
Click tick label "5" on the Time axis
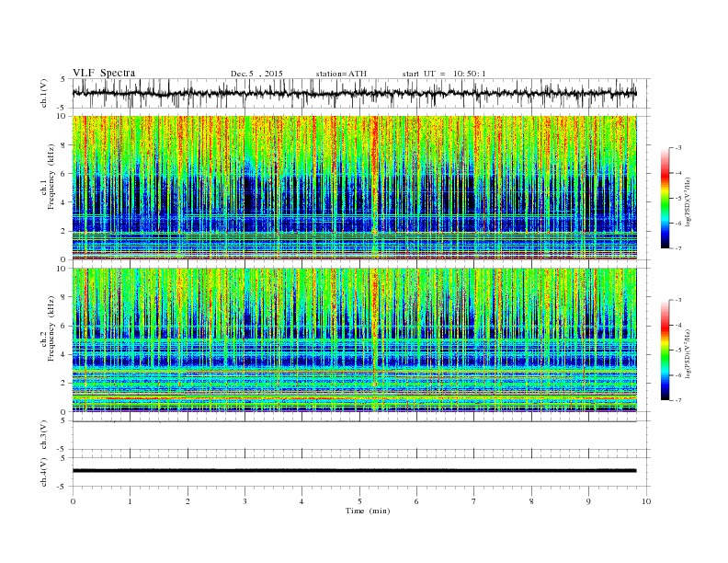tap(359, 501)
